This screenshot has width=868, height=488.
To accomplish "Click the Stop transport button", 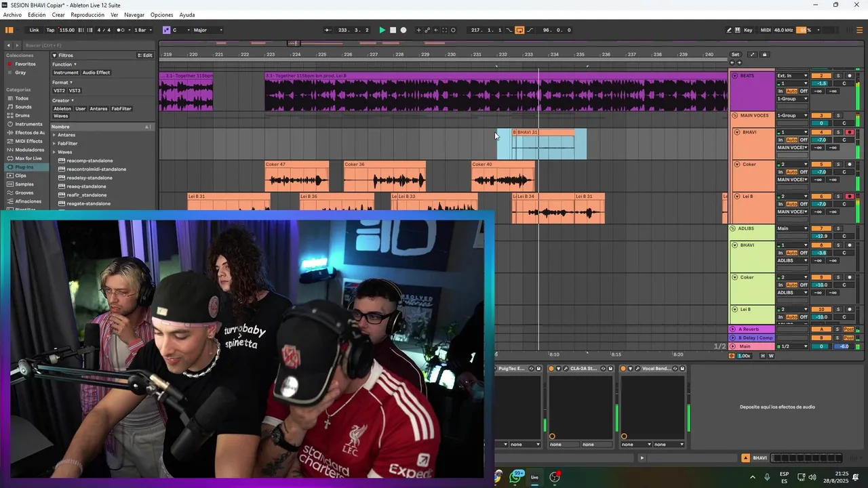I will click(x=393, y=30).
